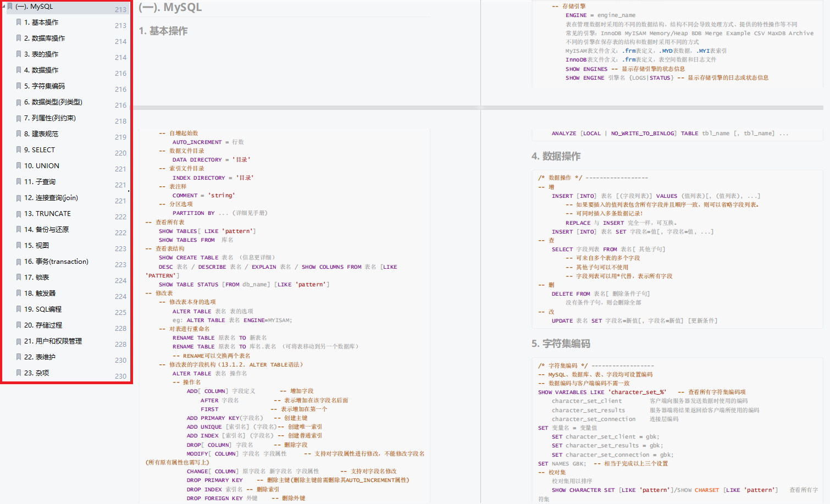Click the DELETE FROM code line
This screenshot has height=504, width=830.
[601, 294]
